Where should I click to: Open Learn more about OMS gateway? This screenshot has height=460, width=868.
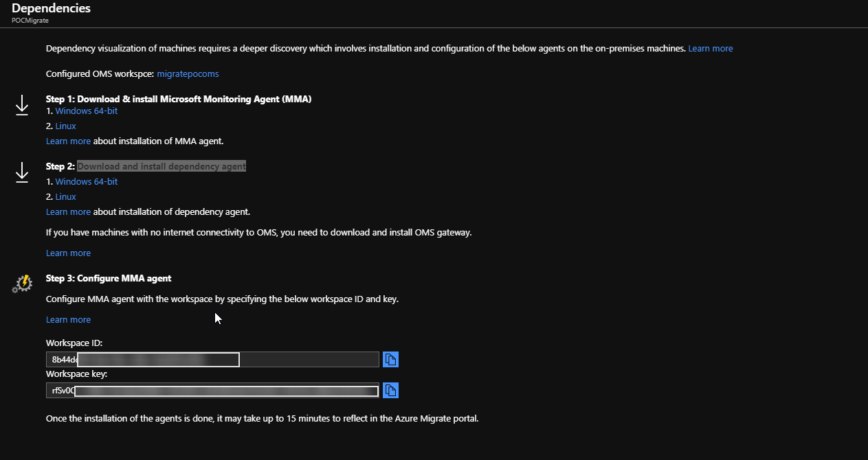[68, 253]
